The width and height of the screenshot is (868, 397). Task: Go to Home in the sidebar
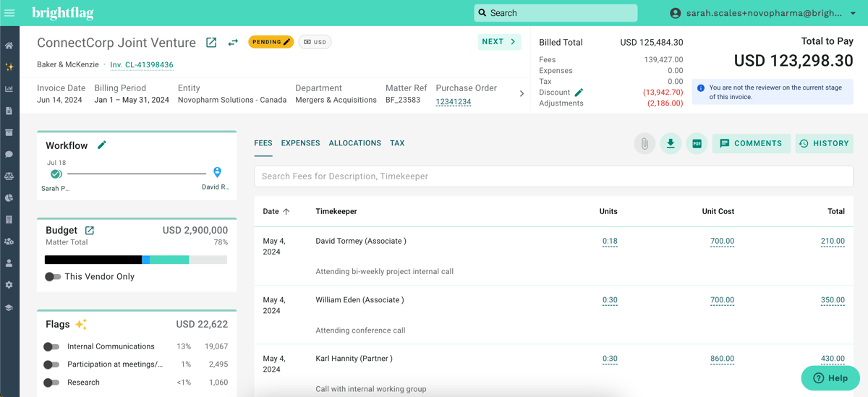click(9, 46)
